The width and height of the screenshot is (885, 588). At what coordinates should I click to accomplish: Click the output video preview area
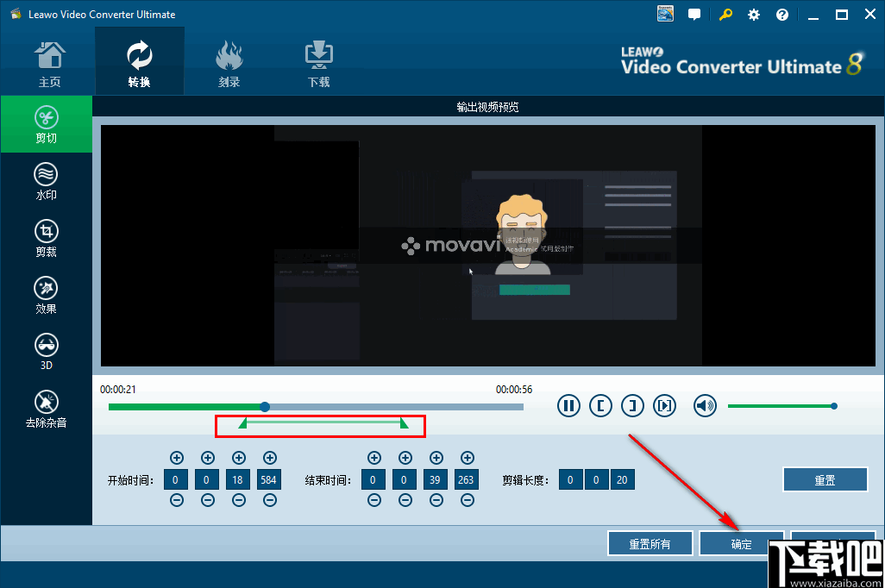487,246
